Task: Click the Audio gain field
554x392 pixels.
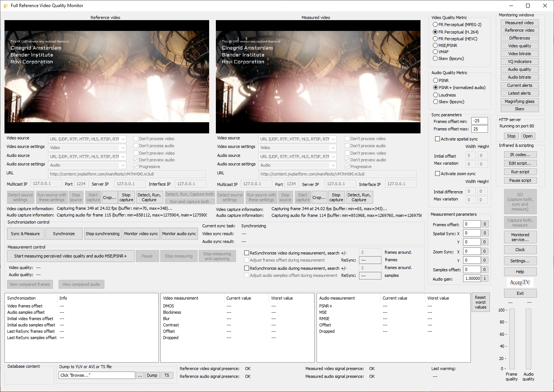Action: (472, 278)
